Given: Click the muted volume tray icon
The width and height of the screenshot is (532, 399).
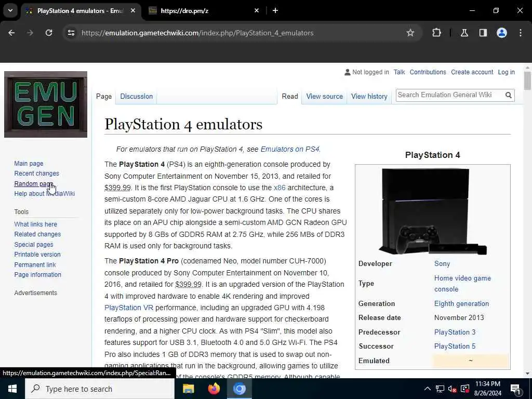Looking at the screenshot, I should click(453, 389).
